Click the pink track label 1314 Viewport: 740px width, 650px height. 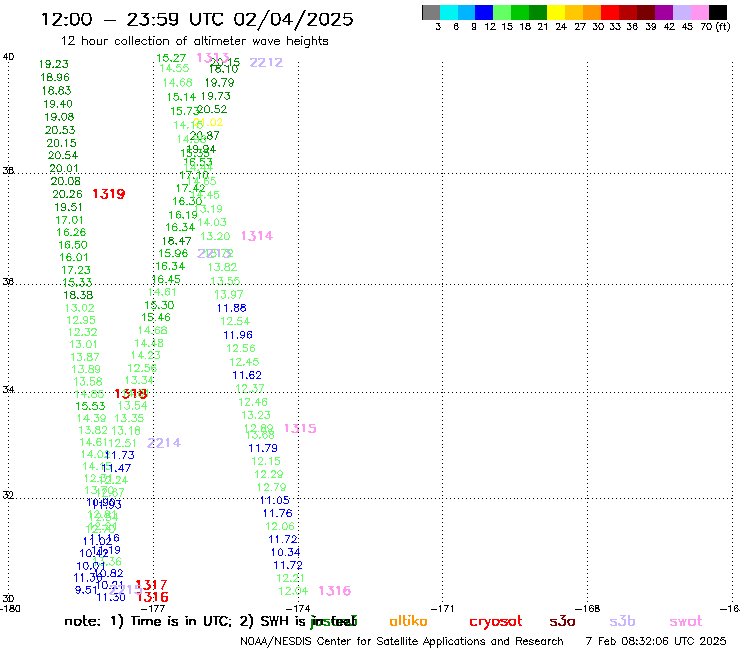click(257, 236)
